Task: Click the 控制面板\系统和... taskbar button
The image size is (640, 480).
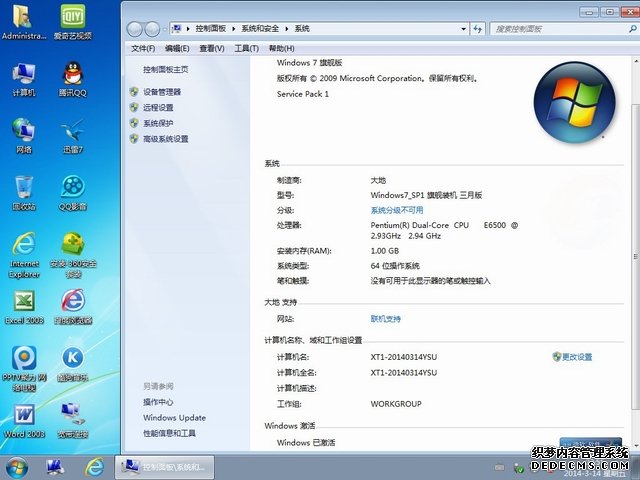Action: [165, 467]
